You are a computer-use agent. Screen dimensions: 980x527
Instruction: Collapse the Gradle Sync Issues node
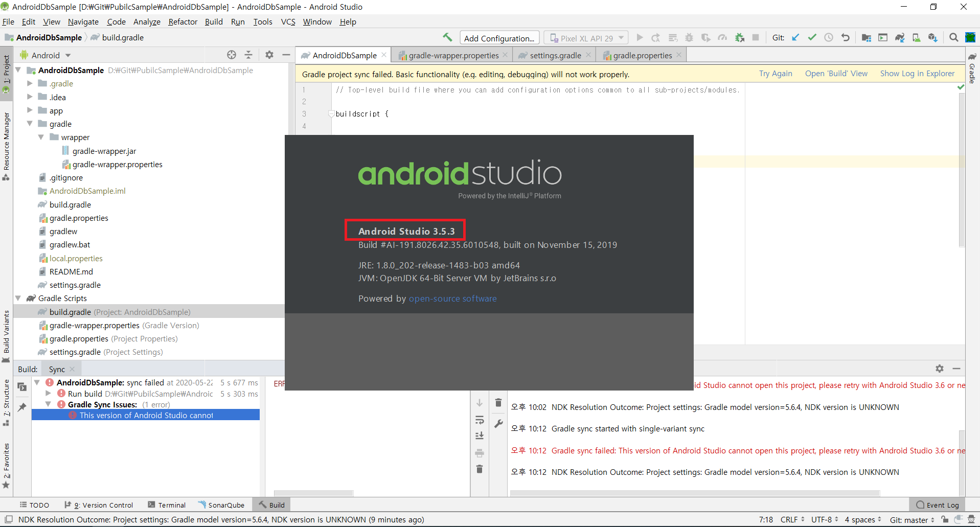coord(49,404)
